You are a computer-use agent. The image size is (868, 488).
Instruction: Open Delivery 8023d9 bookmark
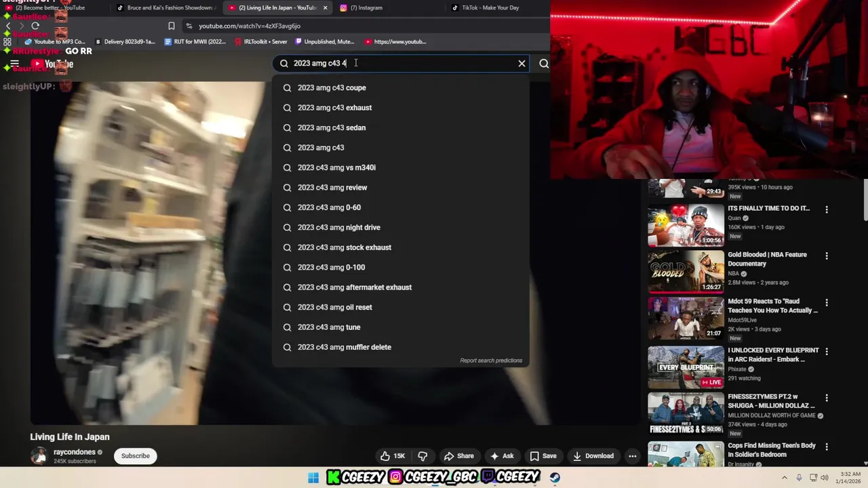click(x=125, y=41)
